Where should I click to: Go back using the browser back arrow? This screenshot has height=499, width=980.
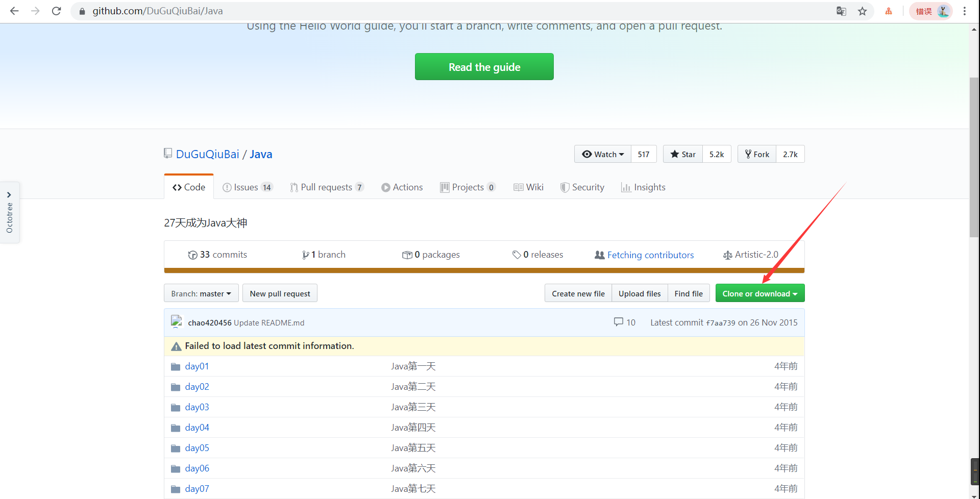[x=14, y=11]
